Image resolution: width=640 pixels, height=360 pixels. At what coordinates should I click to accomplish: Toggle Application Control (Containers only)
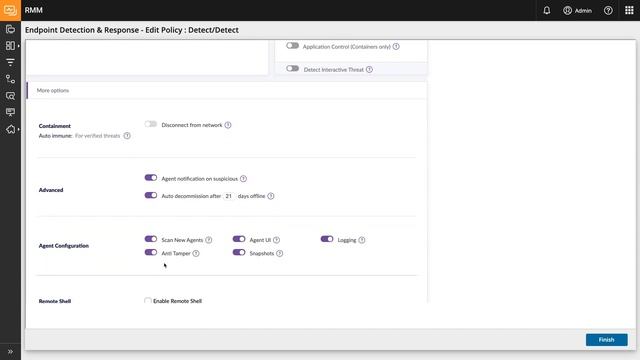click(292, 46)
